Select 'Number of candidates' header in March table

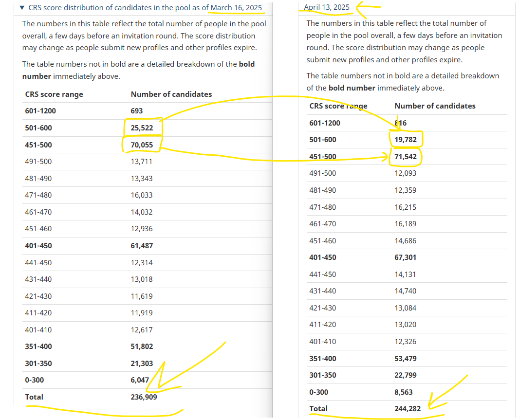click(171, 94)
